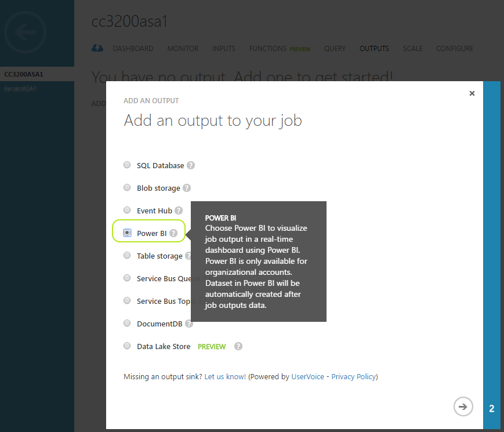Select the Data Lake Store radio button
Viewport: 504px width, 432px height.
point(127,346)
